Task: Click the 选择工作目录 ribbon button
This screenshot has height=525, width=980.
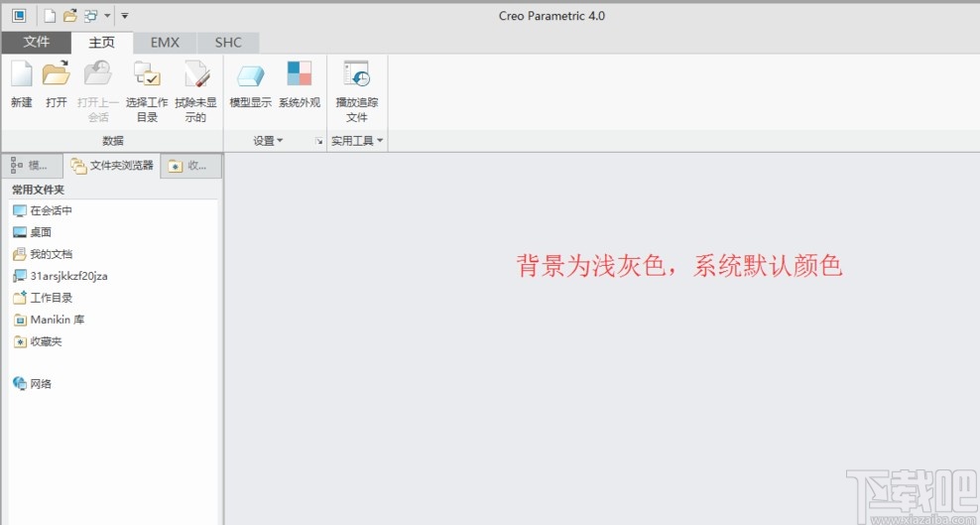Action: pos(147,91)
